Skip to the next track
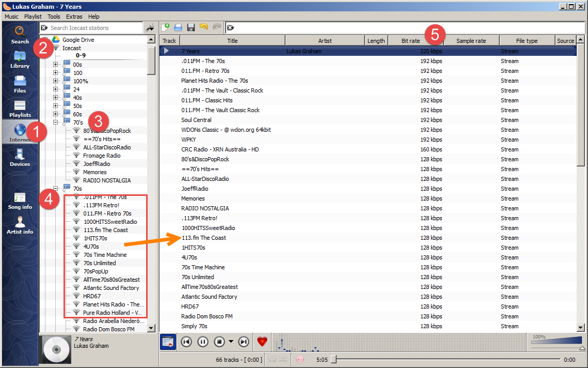This screenshot has width=588, height=368. [x=244, y=342]
